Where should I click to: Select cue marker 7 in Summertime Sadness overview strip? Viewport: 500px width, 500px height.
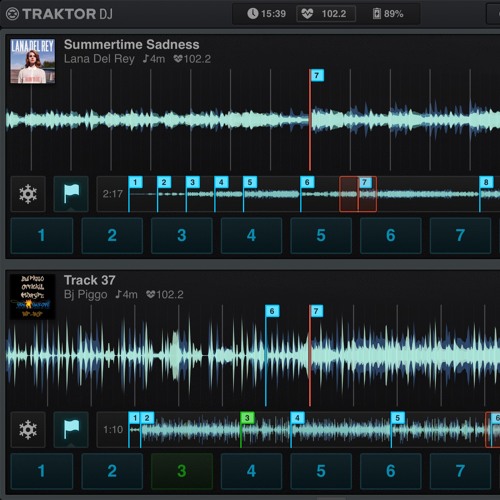364,182
